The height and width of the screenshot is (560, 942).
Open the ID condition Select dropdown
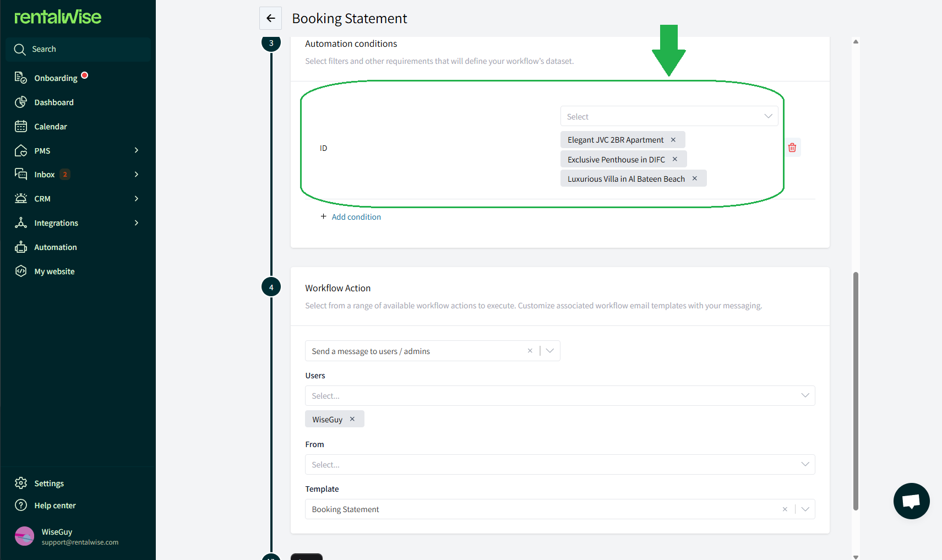coord(669,116)
